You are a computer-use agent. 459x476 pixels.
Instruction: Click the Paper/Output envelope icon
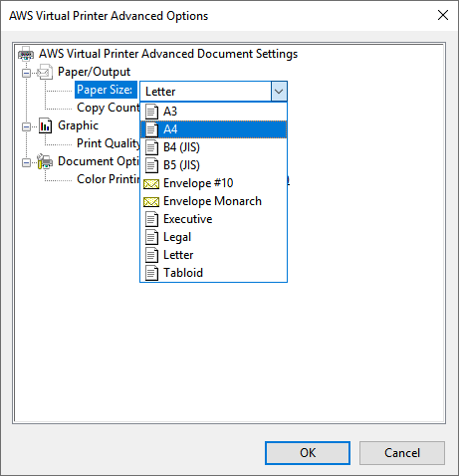(x=45, y=72)
